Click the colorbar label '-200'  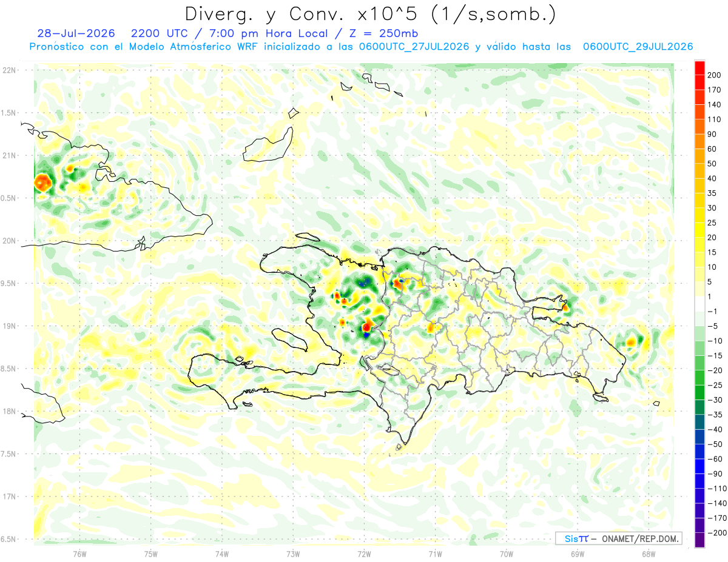[x=716, y=533]
